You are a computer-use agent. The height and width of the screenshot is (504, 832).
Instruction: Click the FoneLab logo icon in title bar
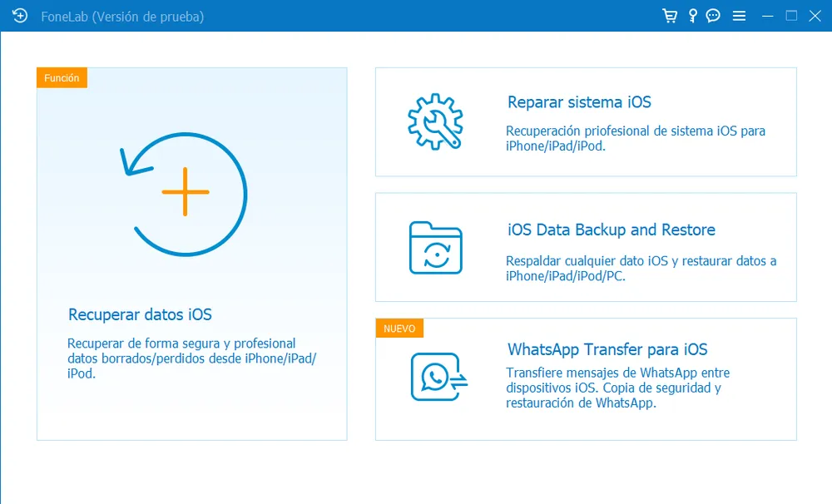point(20,16)
